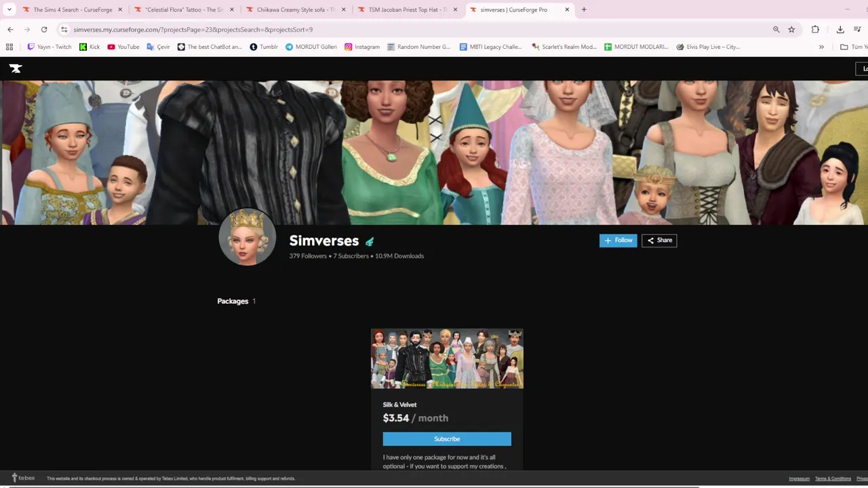Open the Terms & Conditions footer link
Viewport: 868px width, 488px height.
tap(833, 479)
